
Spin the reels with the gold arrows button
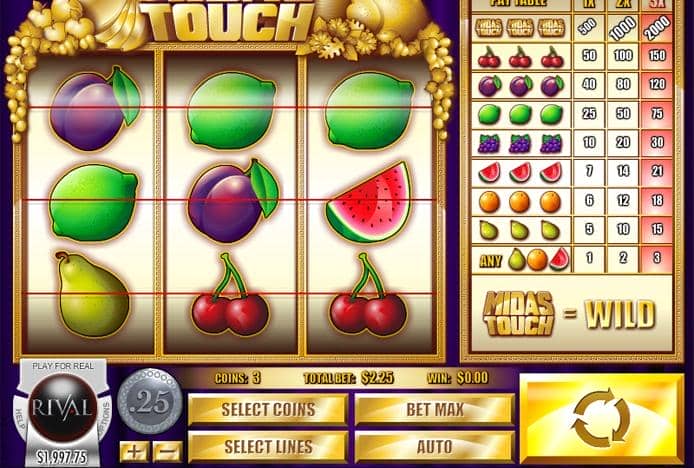pyautogui.click(x=601, y=418)
